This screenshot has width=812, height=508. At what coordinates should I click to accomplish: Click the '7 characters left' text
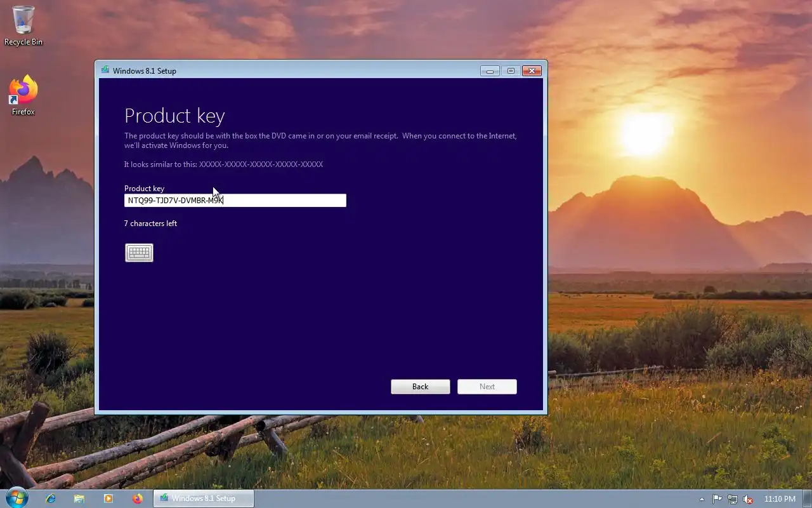[151, 224]
